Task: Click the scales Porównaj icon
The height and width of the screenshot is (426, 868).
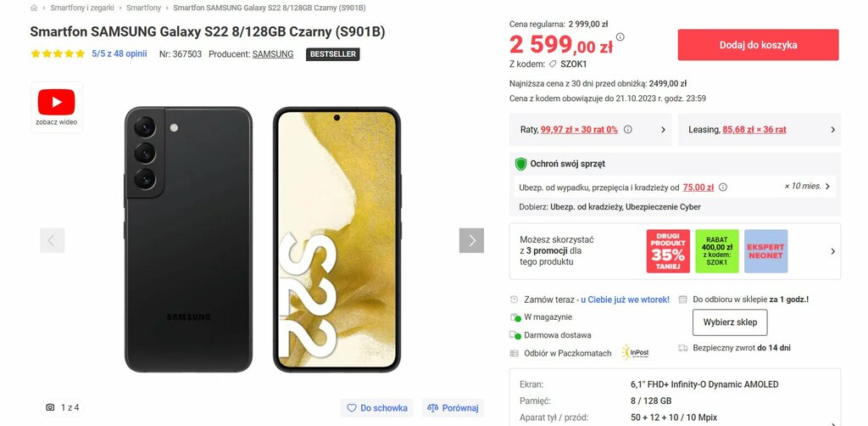Action: (433, 408)
